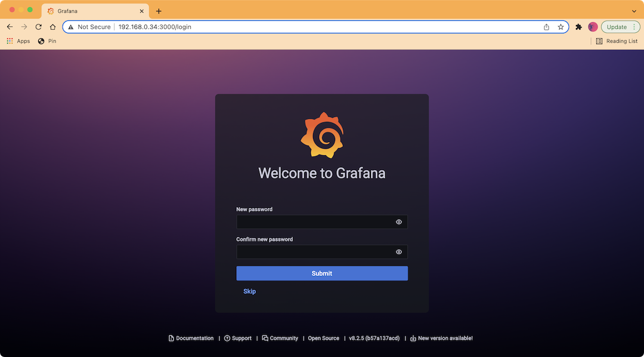644x357 pixels.
Task: Click the address bar URL
Action: (155, 27)
